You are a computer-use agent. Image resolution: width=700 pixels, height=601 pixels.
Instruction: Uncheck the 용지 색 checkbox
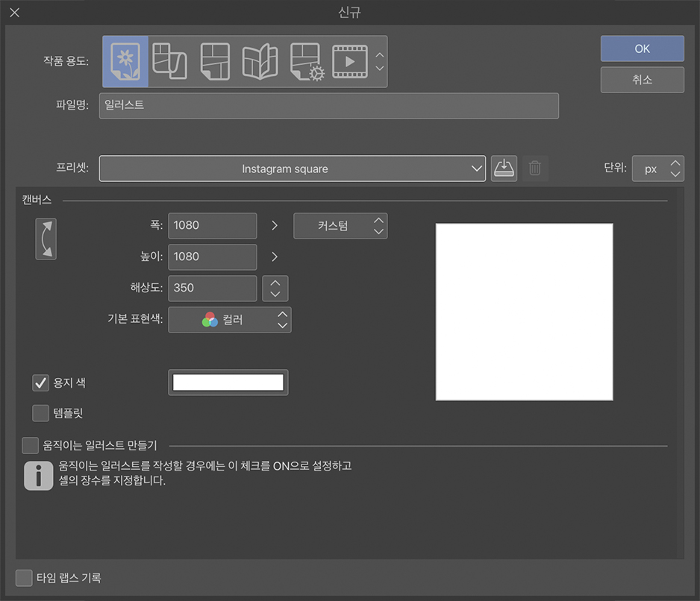(x=40, y=383)
